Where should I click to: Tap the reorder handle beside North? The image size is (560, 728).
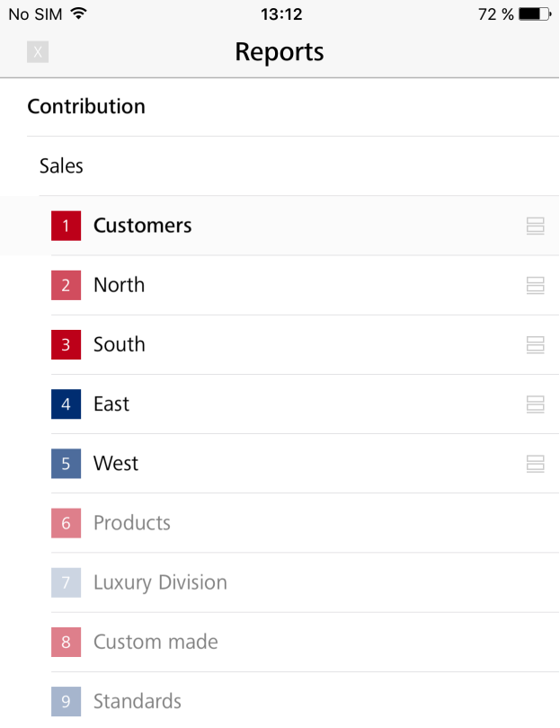pos(535,285)
